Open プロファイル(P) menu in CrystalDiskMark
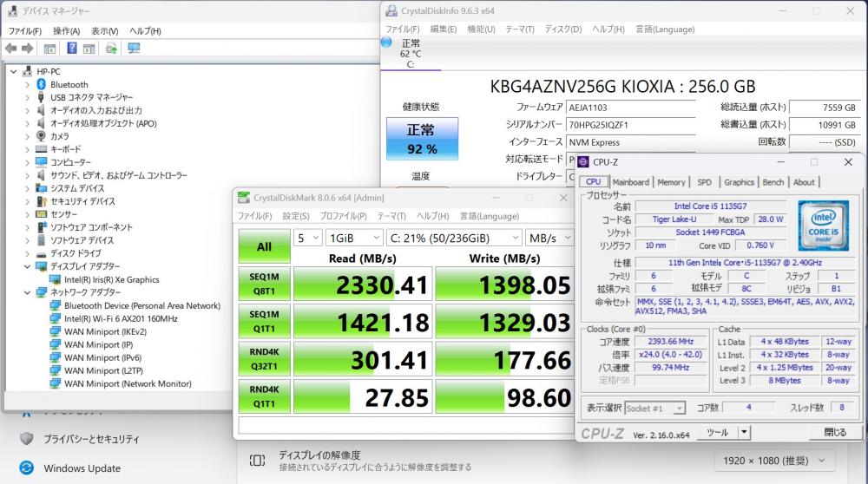Image resolution: width=868 pixels, height=484 pixels. coord(343,216)
